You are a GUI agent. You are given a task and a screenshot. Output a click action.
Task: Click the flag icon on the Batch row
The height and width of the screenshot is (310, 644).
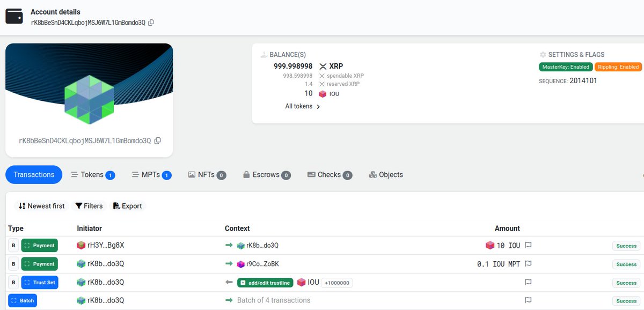[528, 300]
